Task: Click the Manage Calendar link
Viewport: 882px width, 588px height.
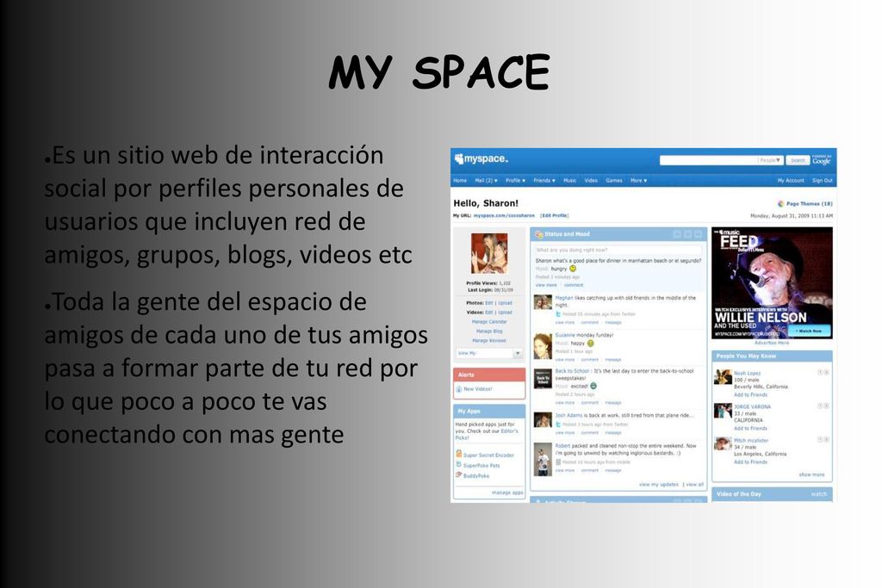Action: (489, 322)
